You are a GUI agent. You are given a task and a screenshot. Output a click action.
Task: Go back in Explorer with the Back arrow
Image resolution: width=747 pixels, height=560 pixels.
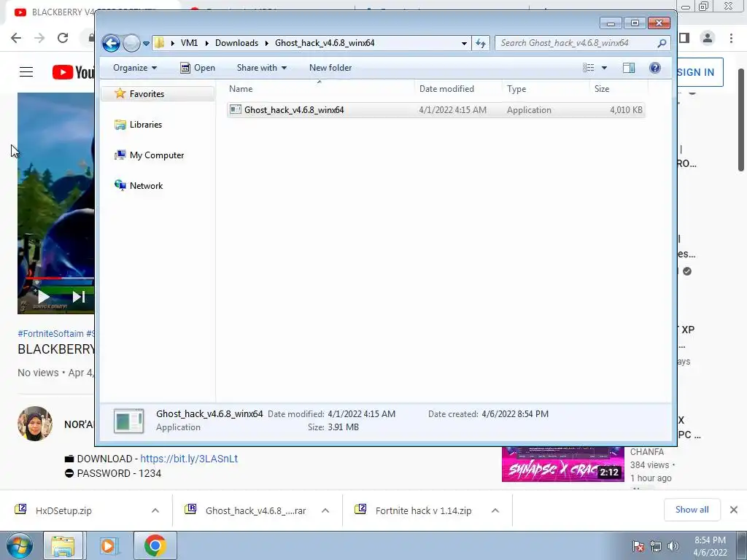(111, 43)
